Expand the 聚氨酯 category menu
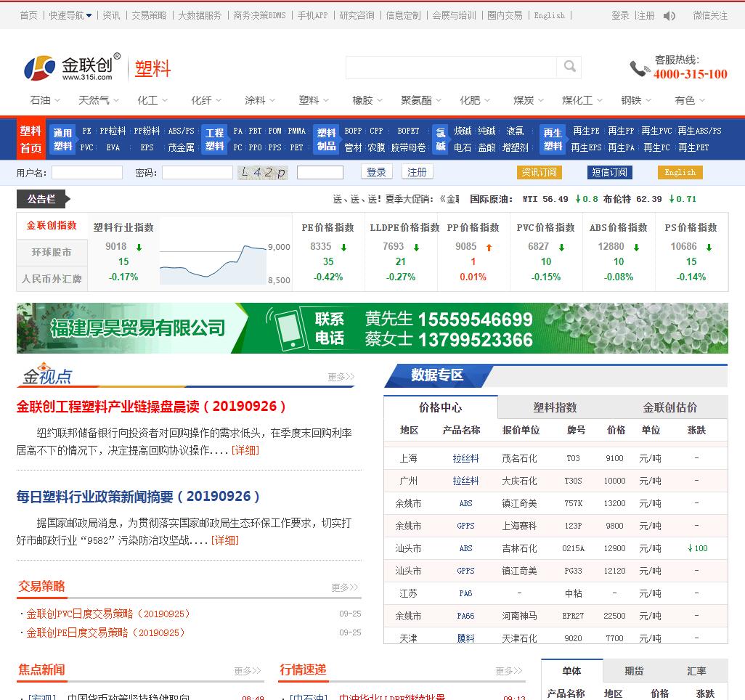 [421, 100]
